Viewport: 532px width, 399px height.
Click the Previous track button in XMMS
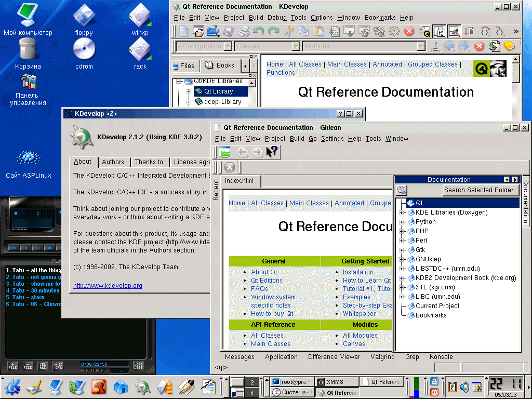[x=14, y=248]
